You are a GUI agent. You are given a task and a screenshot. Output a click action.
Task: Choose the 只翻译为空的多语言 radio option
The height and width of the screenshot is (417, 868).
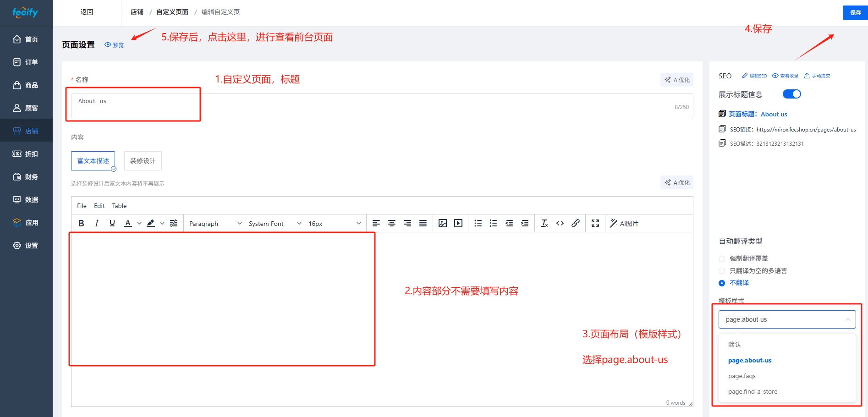722,271
